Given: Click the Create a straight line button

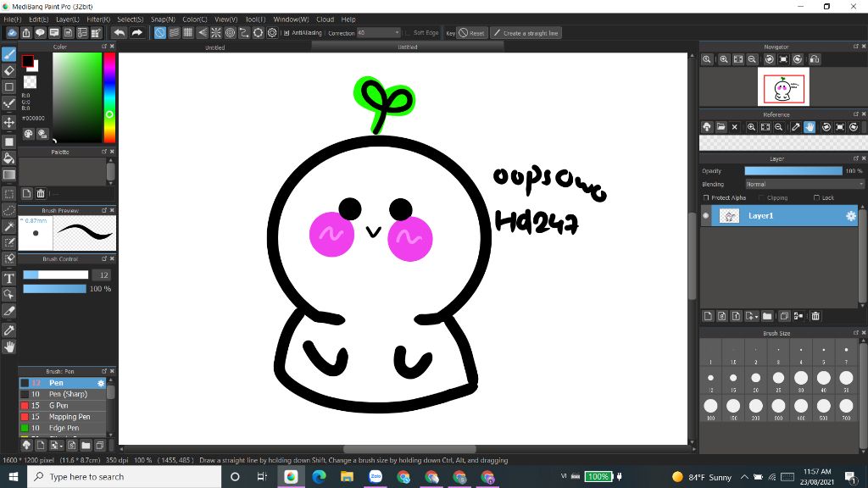Looking at the screenshot, I should [x=526, y=33].
